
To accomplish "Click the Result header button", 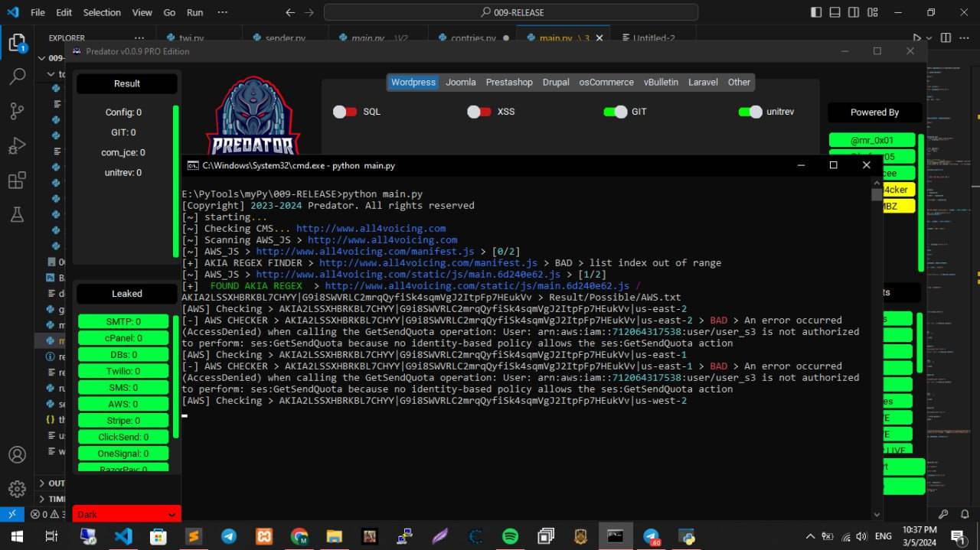I will (x=127, y=83).
